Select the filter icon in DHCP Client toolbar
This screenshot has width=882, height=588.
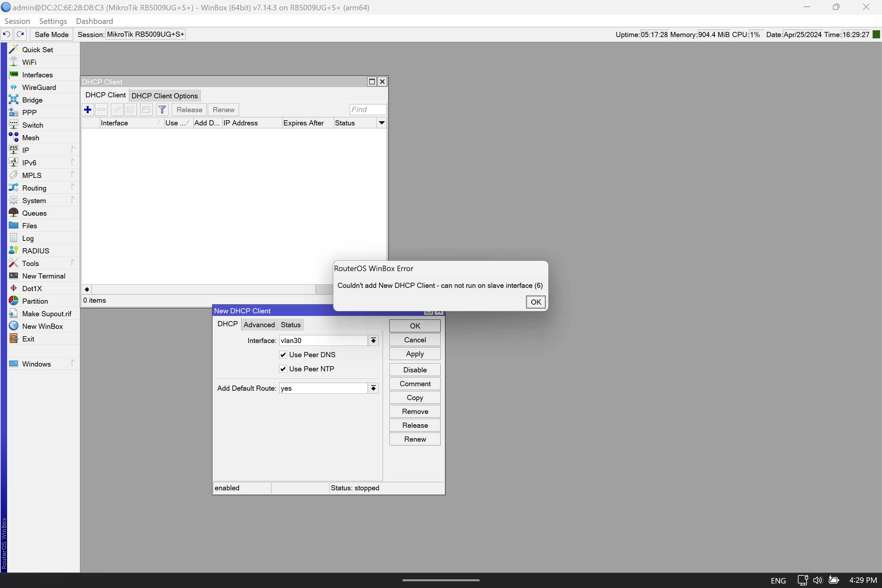point(162,110)
